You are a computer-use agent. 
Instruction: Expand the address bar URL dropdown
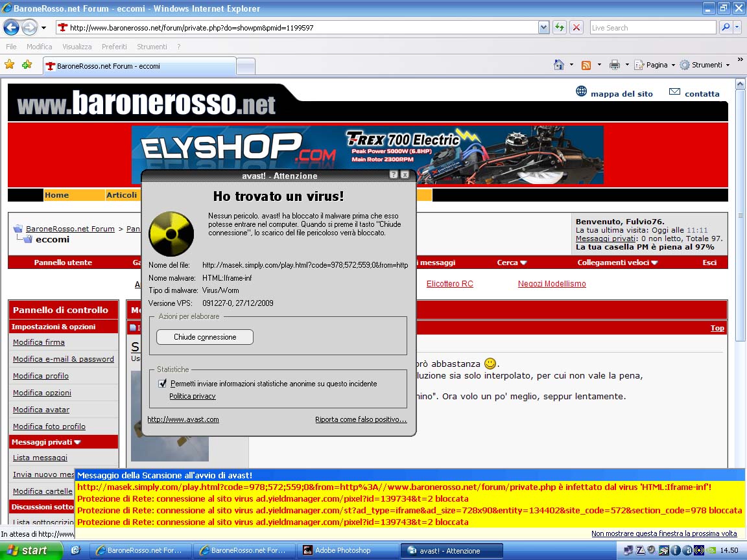(543, 27)
